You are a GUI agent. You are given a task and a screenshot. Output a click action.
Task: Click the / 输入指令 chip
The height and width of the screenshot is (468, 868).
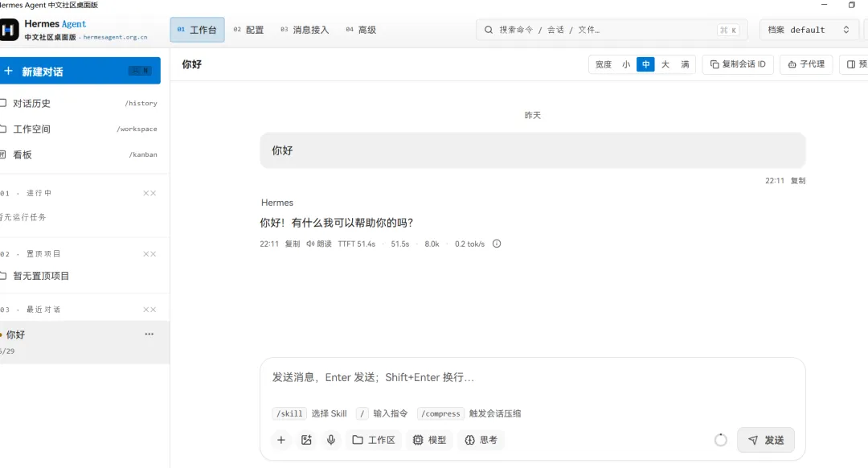382,414
